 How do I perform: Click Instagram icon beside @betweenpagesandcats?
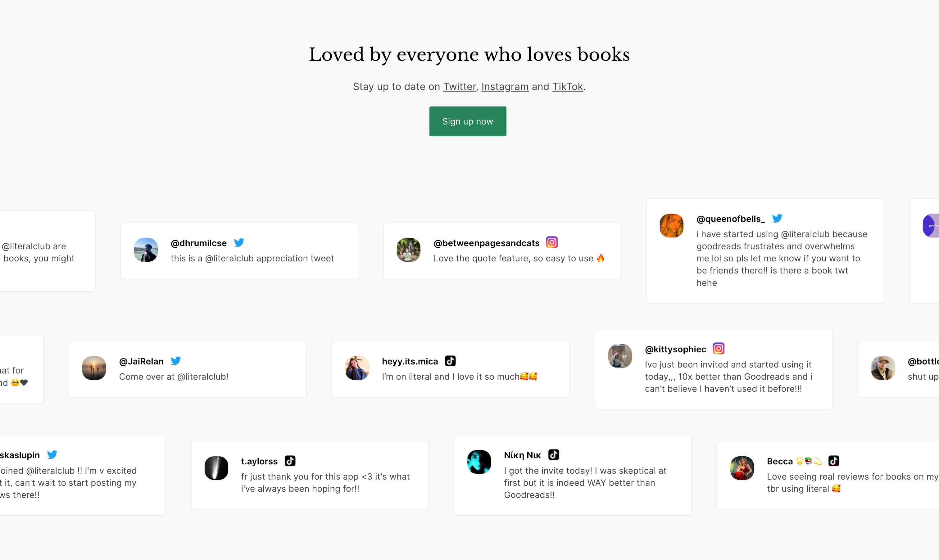click(x=551, y=242)
